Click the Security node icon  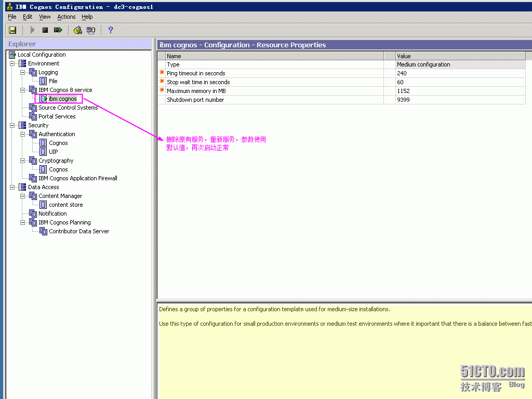(22, 125)
